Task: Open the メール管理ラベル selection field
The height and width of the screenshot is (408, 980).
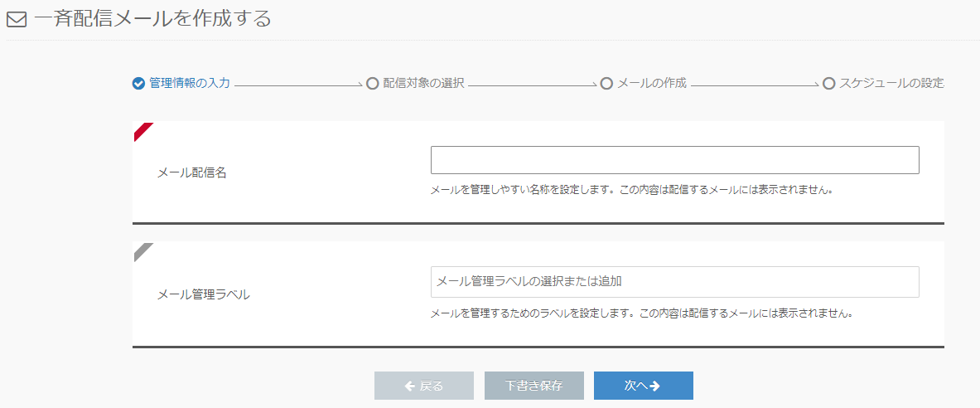Action: point(675,282)
